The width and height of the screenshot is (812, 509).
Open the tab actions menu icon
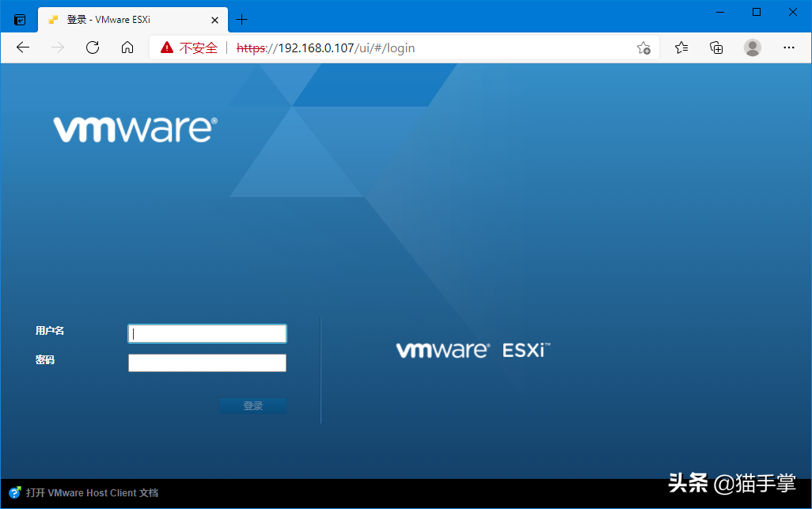click(x=20, y=21)
